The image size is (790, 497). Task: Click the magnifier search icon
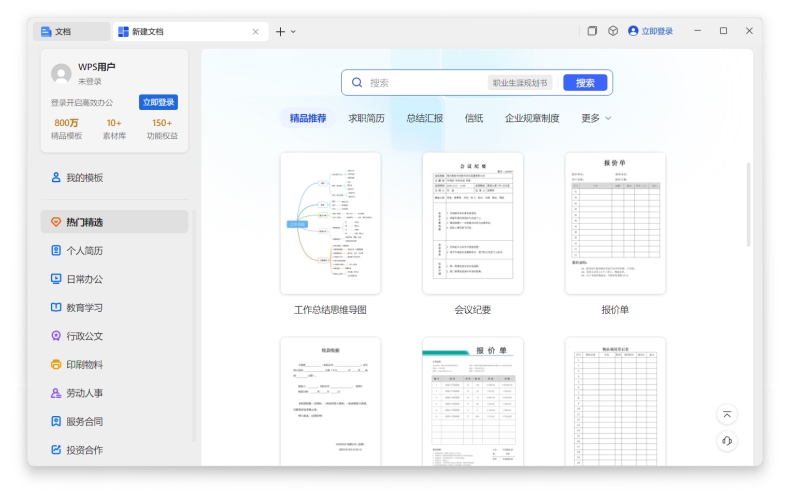coord(357,82)
